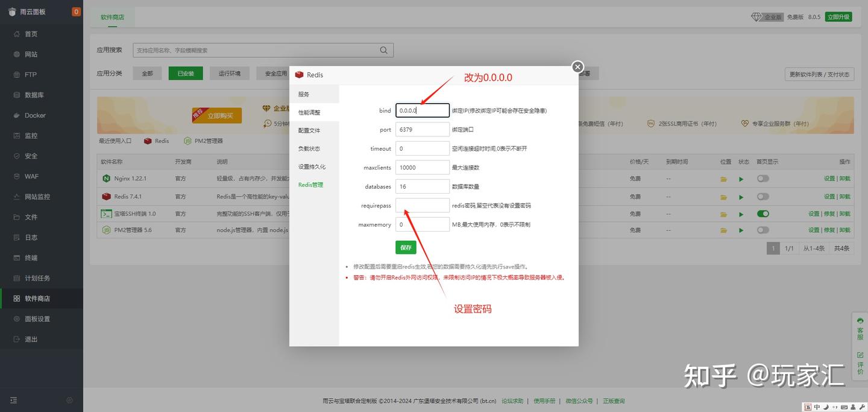Screen dimensions: 868x412
Task: Click 立即购买 button on the banner
Action: 216,115
